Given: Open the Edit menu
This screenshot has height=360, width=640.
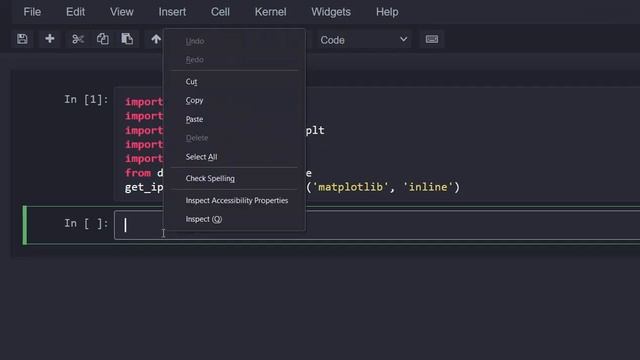Looking at the screenshot, I should tap(76, 12).
